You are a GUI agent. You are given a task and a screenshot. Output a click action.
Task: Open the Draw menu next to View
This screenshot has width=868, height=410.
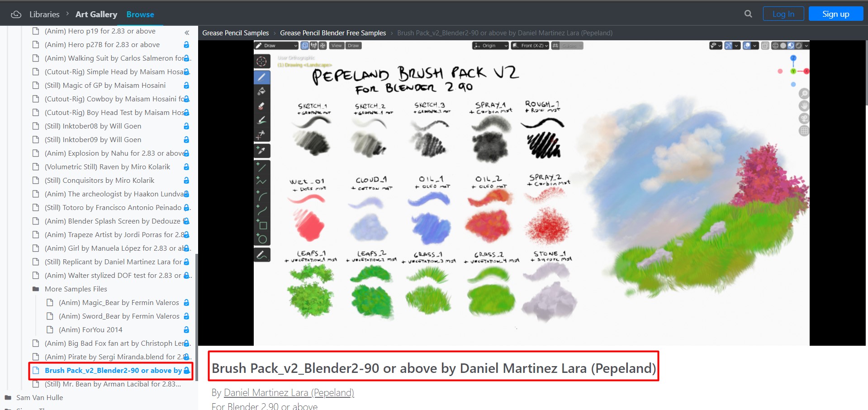click(353, 46)
